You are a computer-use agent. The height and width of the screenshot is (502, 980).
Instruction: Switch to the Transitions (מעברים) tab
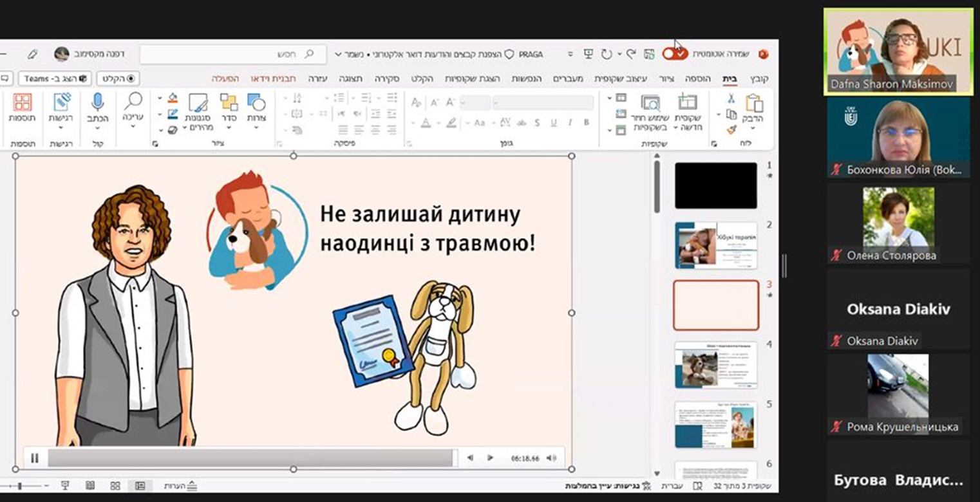click(567, 79)
